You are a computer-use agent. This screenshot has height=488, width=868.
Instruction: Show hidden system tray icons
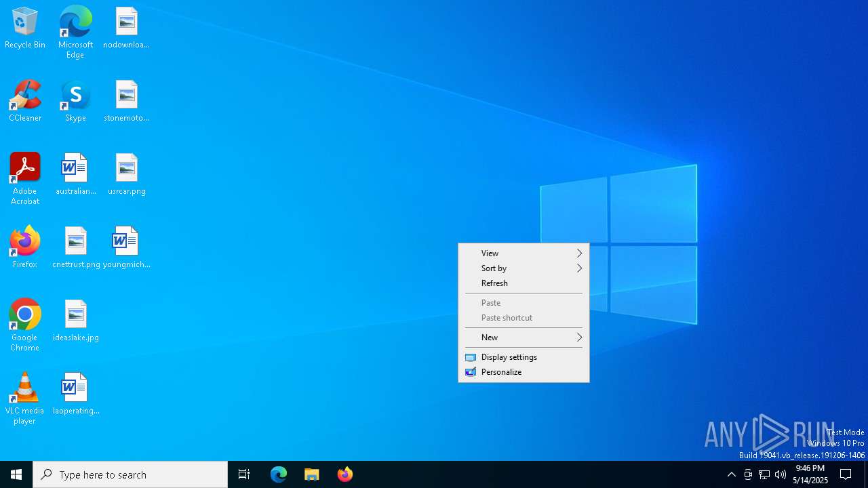pyautogui.click(x=732, y=474)
